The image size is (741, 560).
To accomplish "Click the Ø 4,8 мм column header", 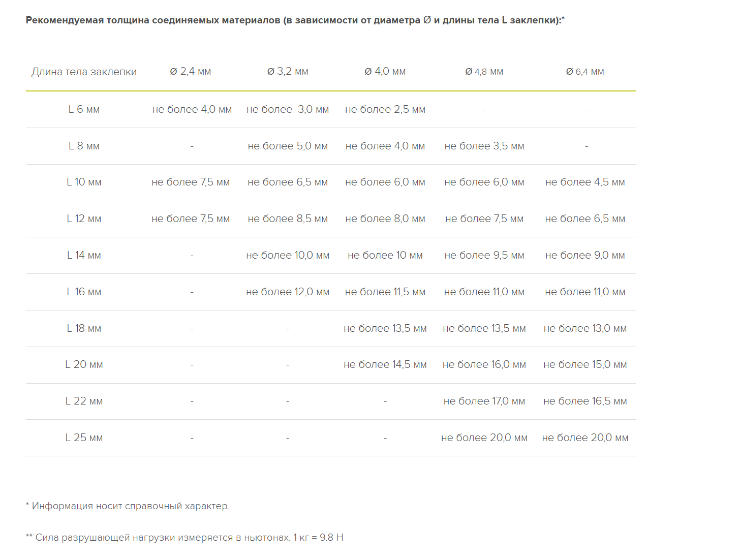I will (x=484, y=72).
